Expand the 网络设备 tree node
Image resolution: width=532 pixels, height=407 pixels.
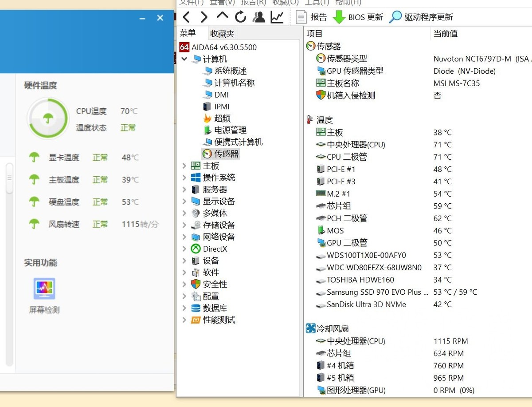point(184,237)
